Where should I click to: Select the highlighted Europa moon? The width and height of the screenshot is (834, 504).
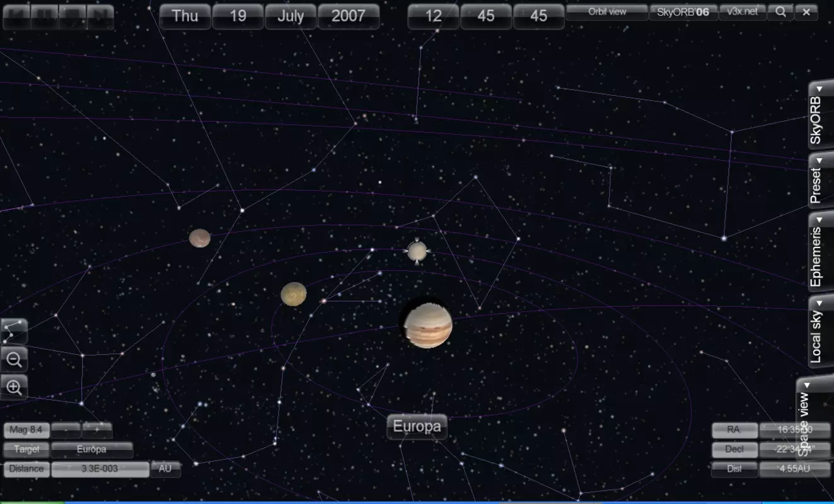(x=416, y=251)
